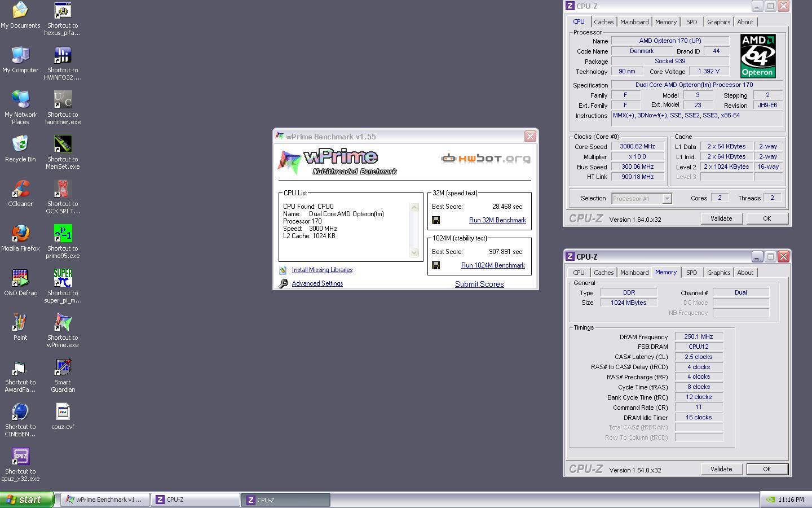This screenshot has width=812, height=508.
Task: Open Graphics tab in top CPU-Z window
Action: pos(718,22)
